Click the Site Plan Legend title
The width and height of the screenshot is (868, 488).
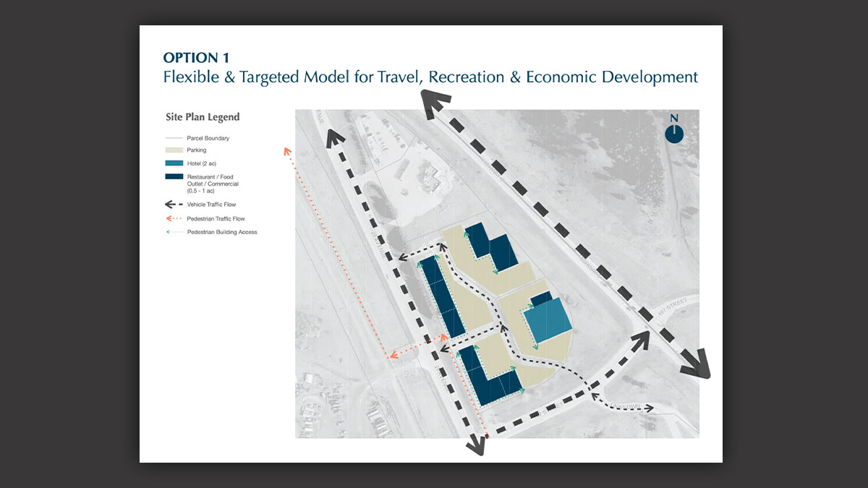pos(202,117)
